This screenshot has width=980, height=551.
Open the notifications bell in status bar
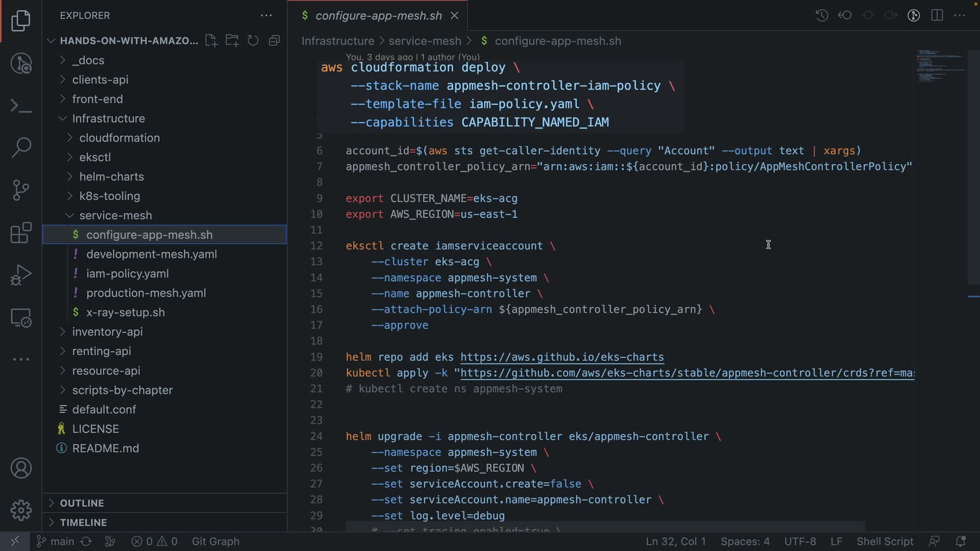[x=960, y=541]
